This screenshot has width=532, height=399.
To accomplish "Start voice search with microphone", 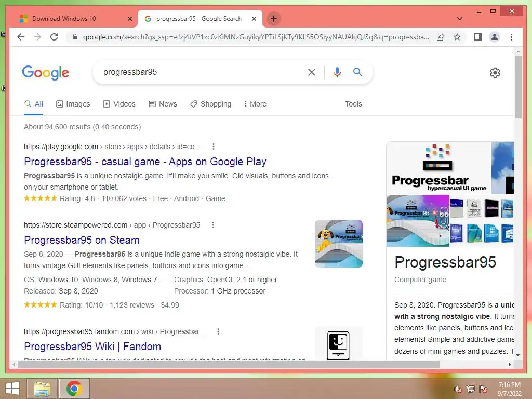I will click(337, 72).
